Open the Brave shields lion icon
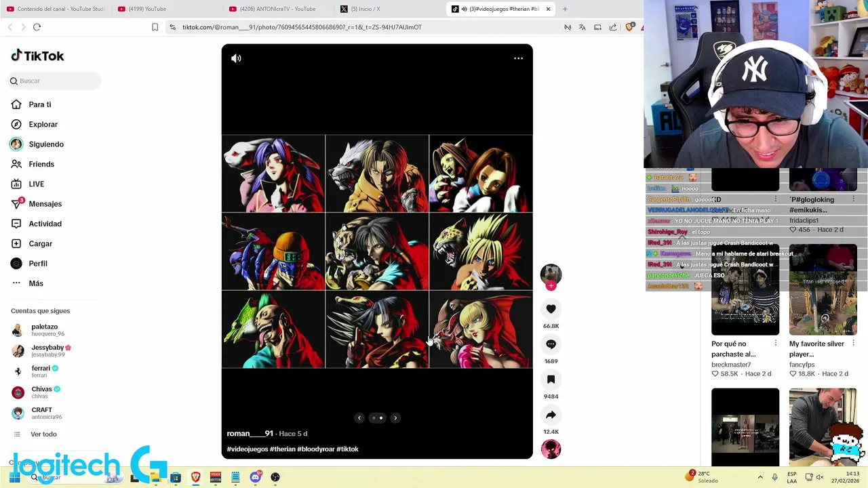 (x=630, y=27)
